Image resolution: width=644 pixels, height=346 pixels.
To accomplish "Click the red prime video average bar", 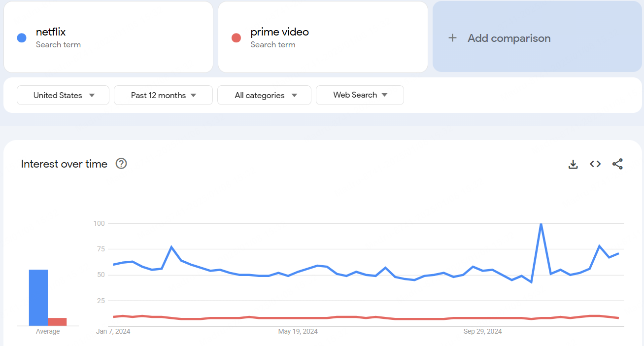I will [x=57, y=322].
